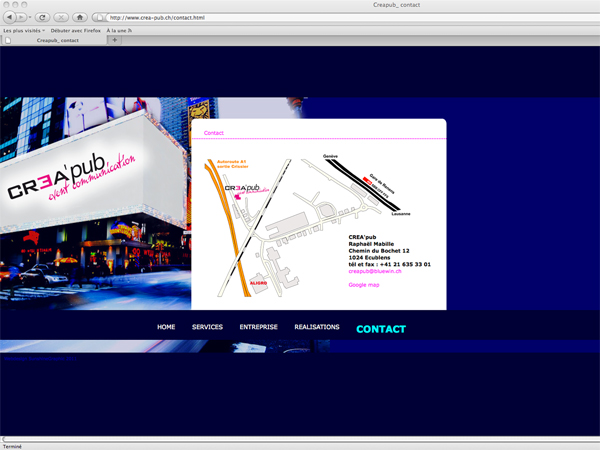Screen dimensions: 600x450
Task: Click the magenta "Contact" heading text
Action: click(214, 133)
